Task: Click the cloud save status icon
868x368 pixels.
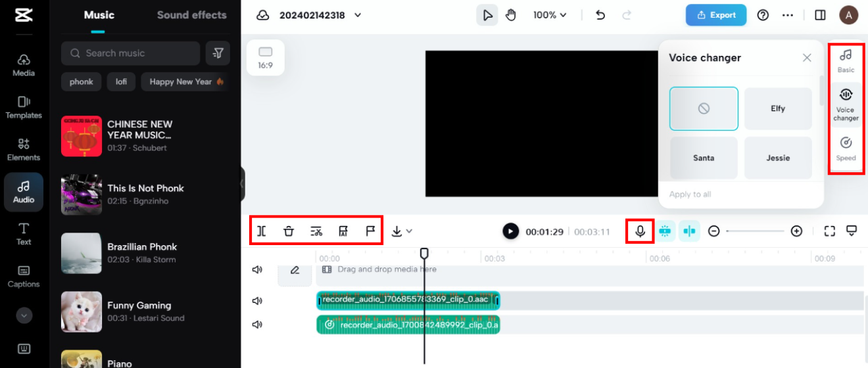Action: (x=262, y=15)
